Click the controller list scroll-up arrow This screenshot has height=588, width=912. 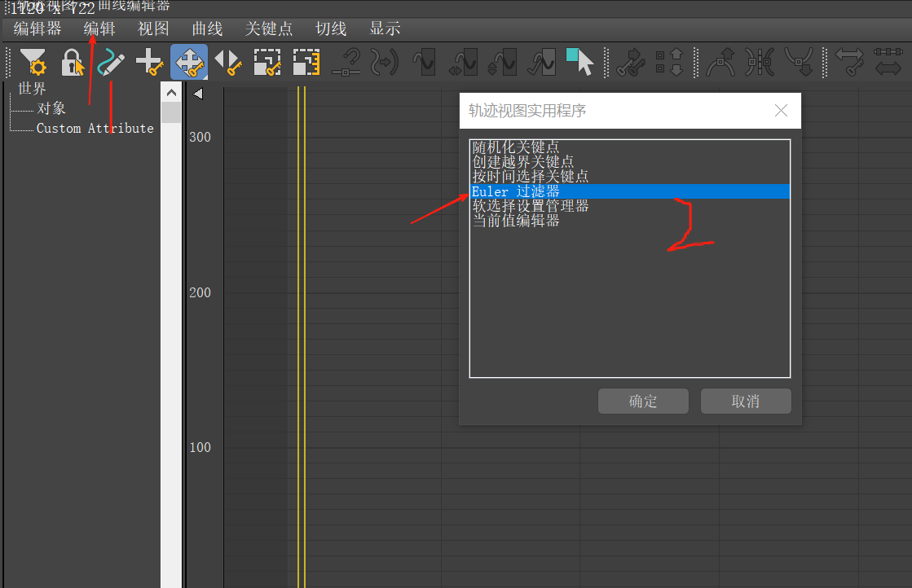[x=171, y=92]
